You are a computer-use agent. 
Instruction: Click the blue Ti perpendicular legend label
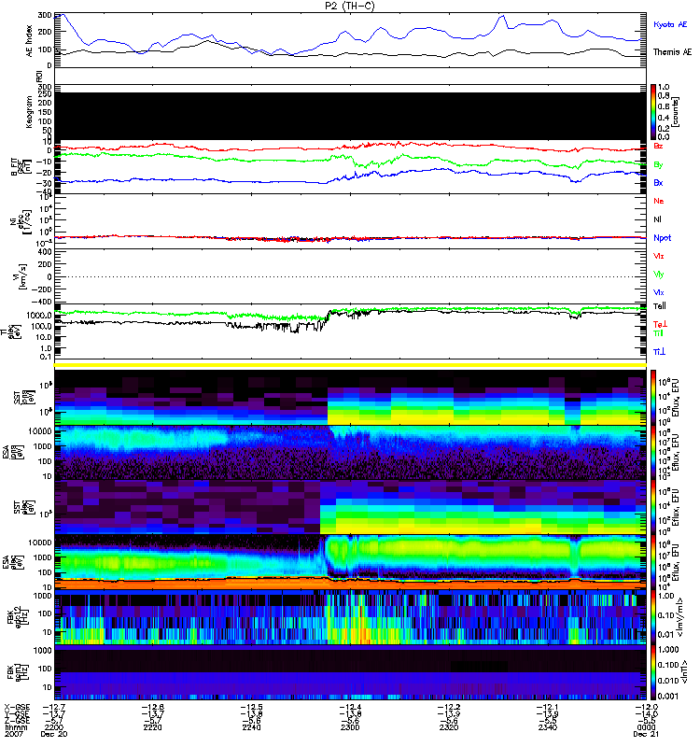(659, 352)
